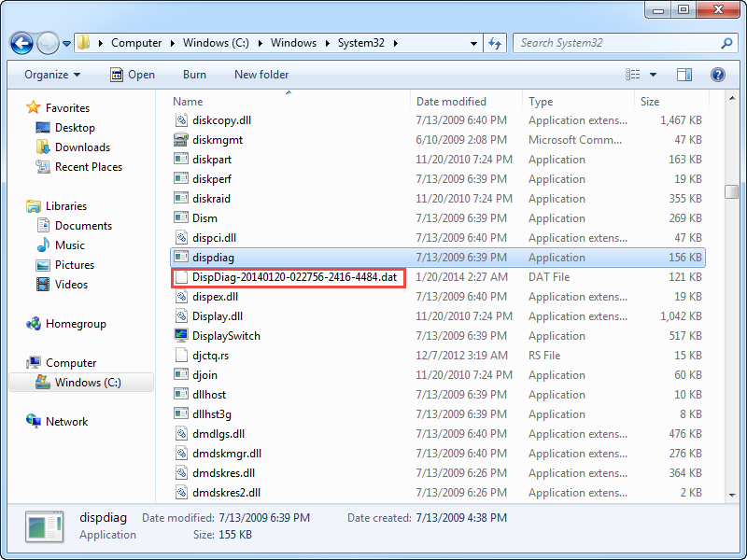Viewport: 747px width, 560px height.
Task: Select the dispex.dll file icon
Action: click(181, 297)
